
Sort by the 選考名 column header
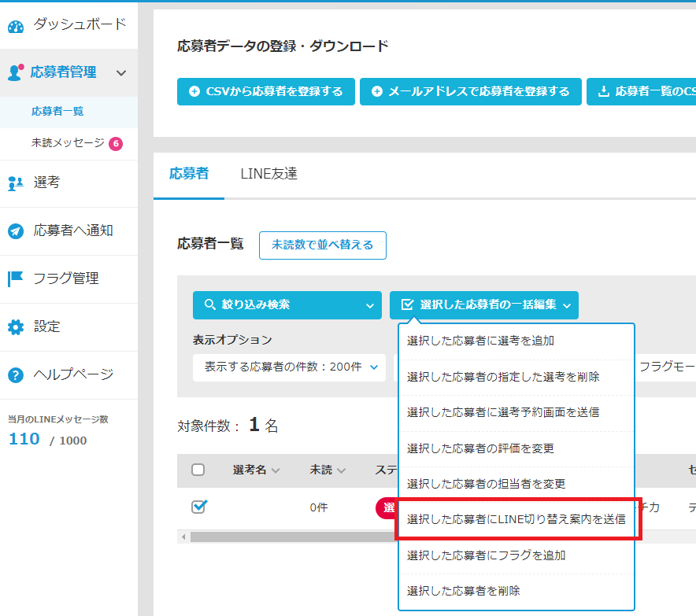256,470
